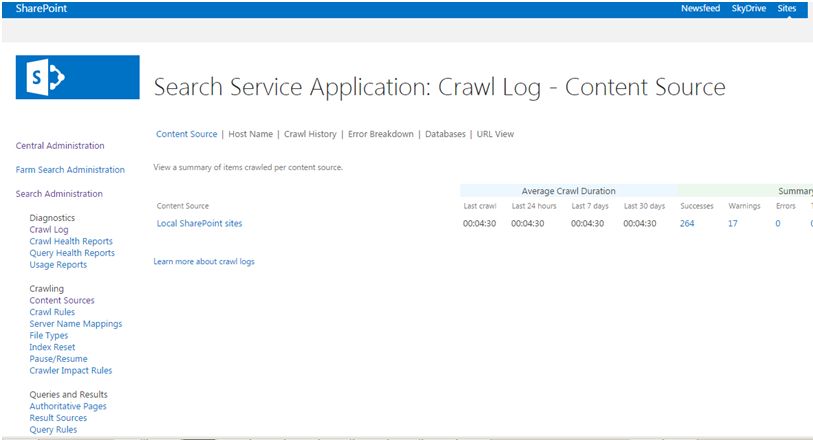Open SkyDrive from the top bar
The width and height of the screenshot is (813, 440).
748,8
